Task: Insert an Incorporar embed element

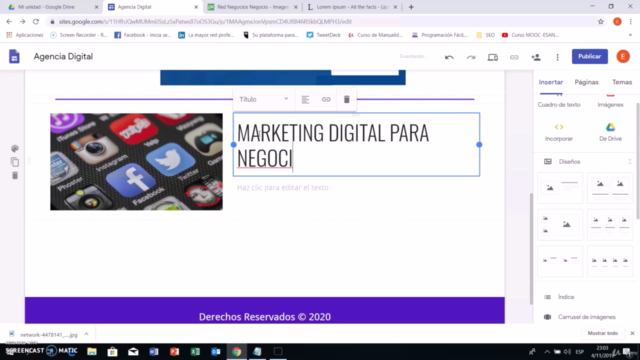Action: click(x=559, y=132)
